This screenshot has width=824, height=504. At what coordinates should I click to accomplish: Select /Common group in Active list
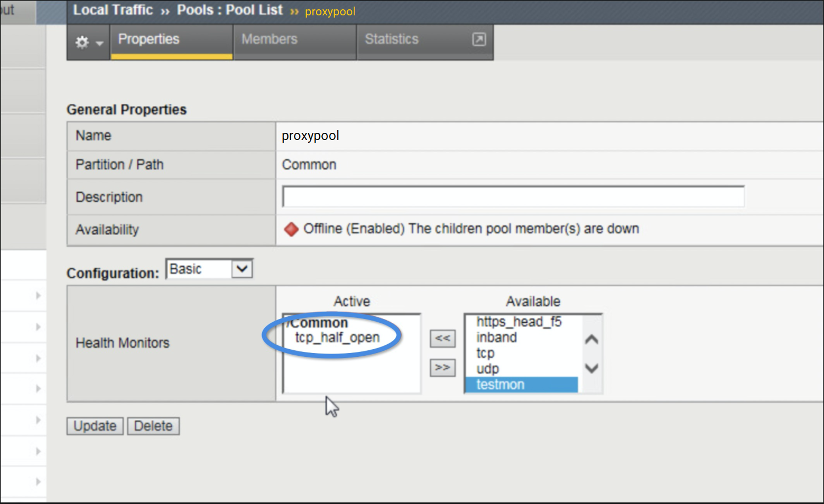[319, 323]
